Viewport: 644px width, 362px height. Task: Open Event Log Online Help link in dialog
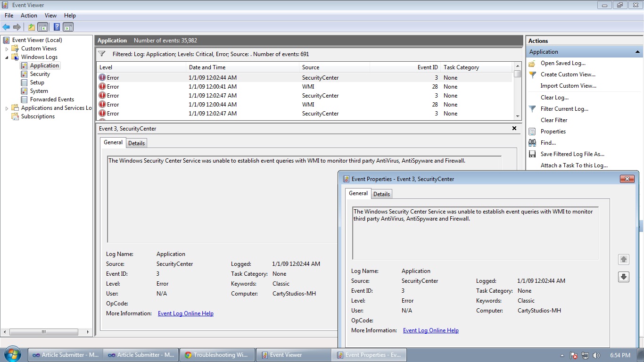[431, 330]
